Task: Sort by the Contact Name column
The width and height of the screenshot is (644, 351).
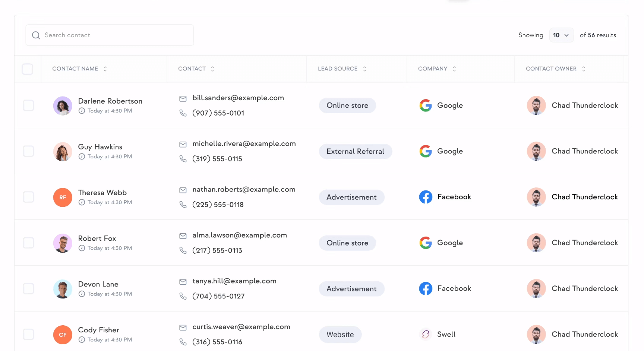Action: [105, 69]
